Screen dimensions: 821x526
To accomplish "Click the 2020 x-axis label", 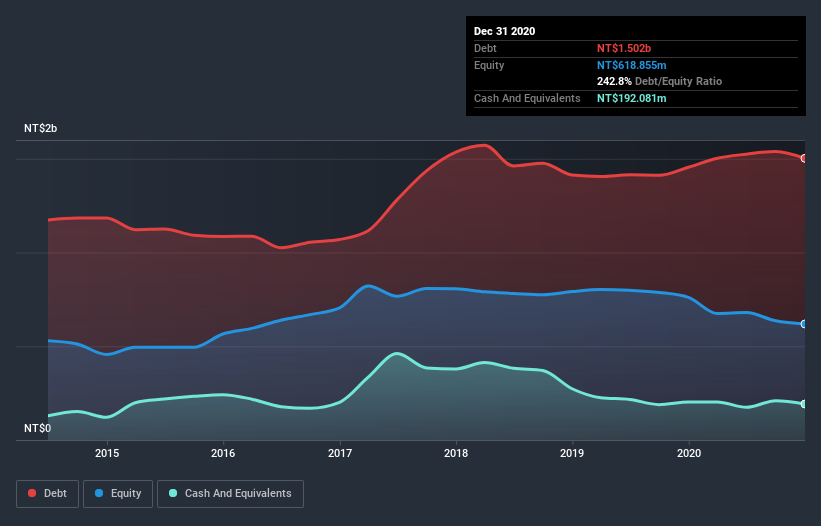I will point(689,453).
